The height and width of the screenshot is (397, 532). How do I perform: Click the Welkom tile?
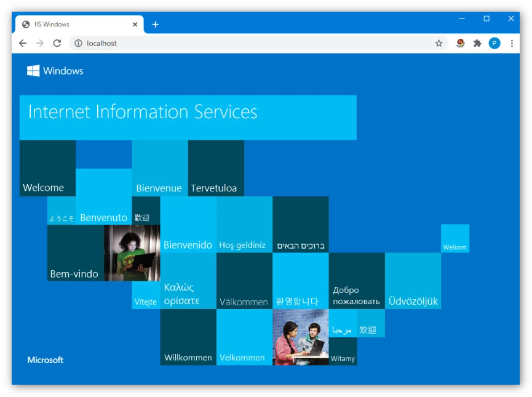(x=455, y=238)
